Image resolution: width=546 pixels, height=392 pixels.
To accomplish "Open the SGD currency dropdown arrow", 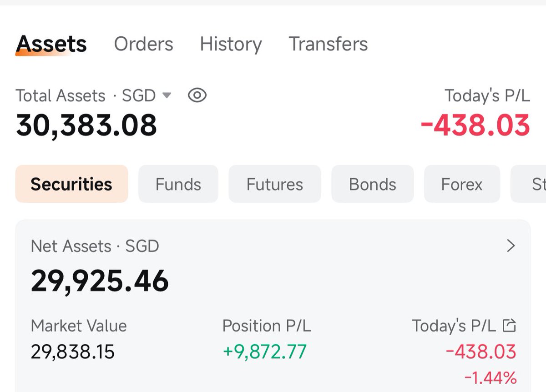I will pos(167,95).
